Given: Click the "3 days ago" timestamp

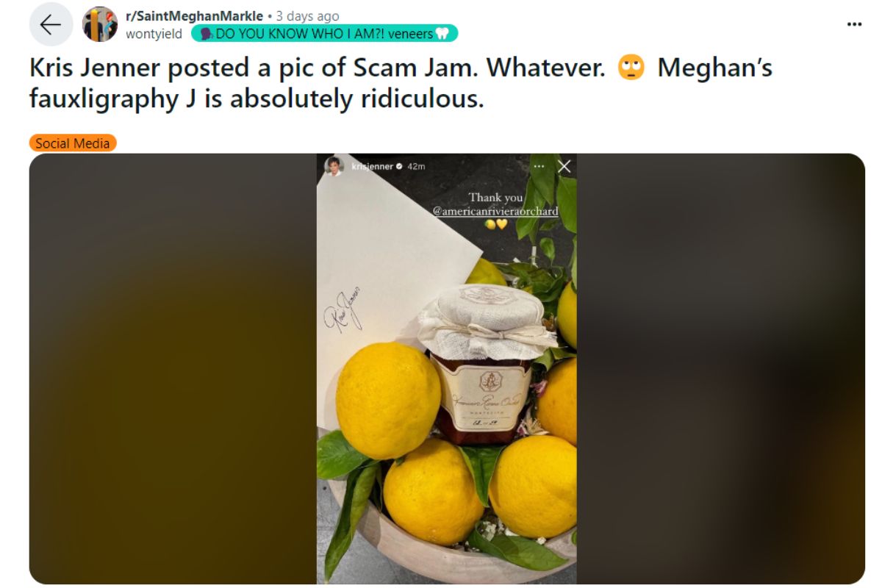Looking at the screenshot, I should [308, 16].
